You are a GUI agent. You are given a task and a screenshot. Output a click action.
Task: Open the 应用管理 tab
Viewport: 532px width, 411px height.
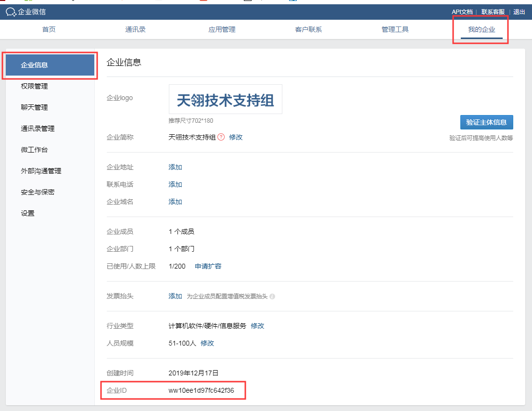tap(222, 30)
